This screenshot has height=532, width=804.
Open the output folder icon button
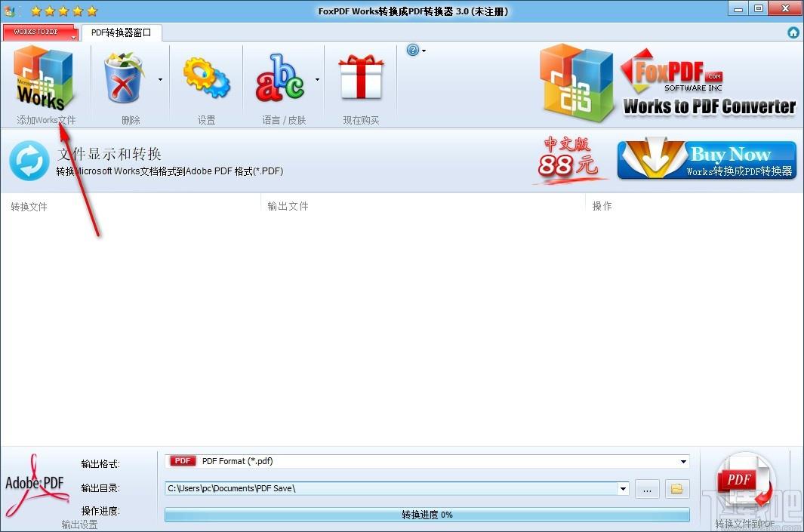tap(677, 489)
